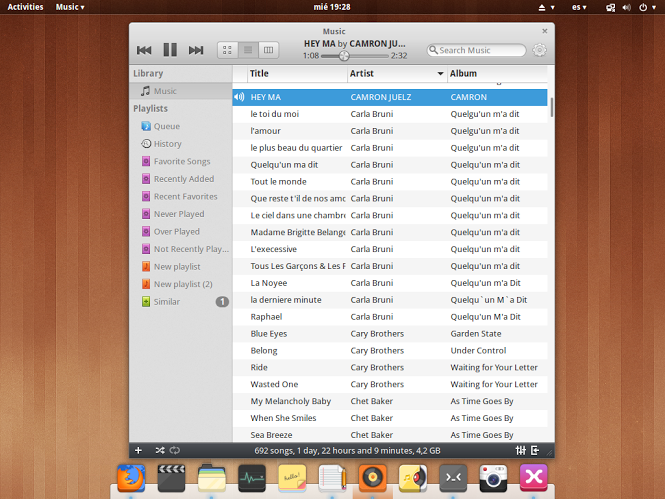Select the song My Melancholy Baby

pyautogui.click(x=390, y=401)
